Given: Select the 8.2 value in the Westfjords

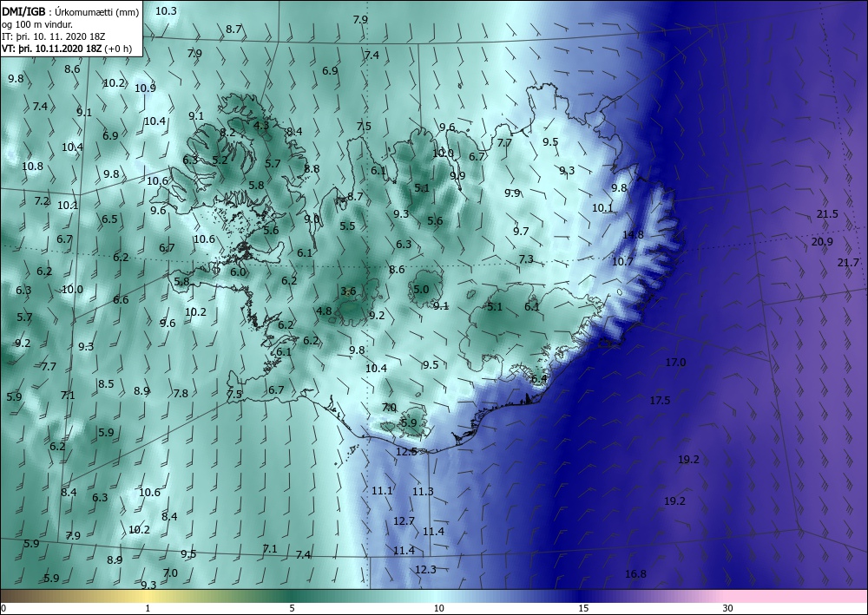Looking at the screenshot, I should pyautogui.click(x=227, y=134).
